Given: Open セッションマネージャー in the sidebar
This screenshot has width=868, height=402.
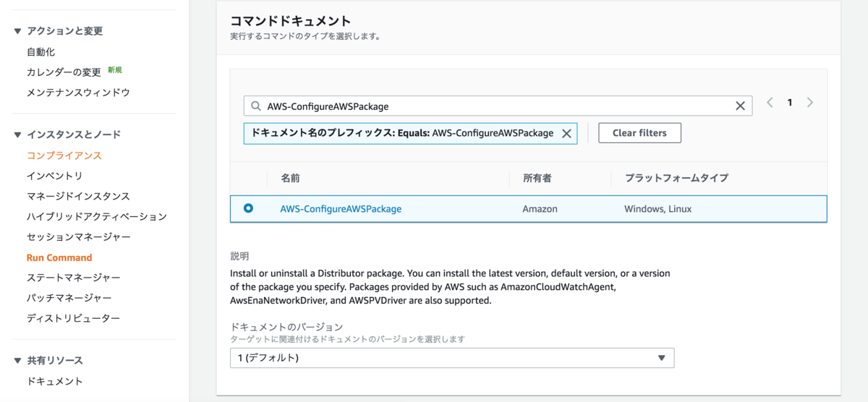Looking at the screenshot, I should click(x=79, y=237).
